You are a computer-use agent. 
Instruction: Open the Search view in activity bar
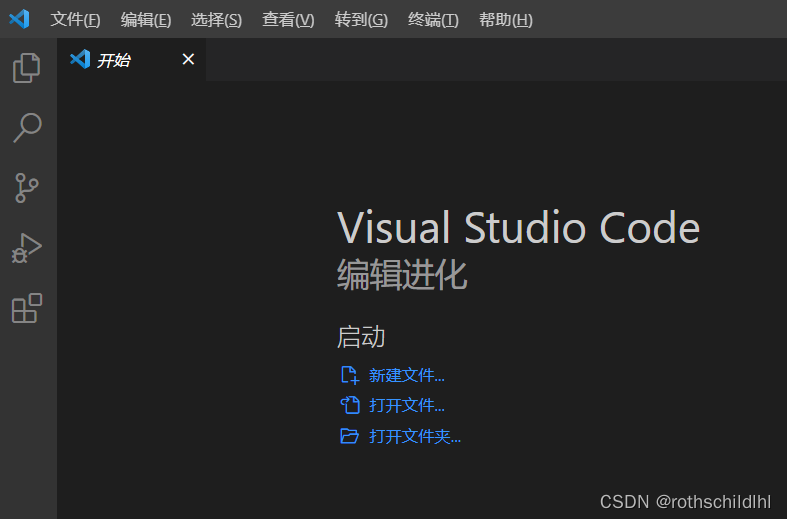(x=27, y=128)
